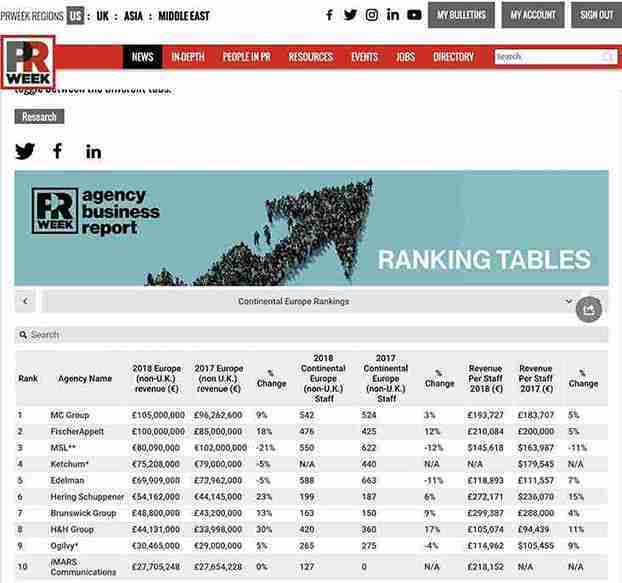Select UK region
Image resolution: width=622 pixels, height=583 pixels.
click(x=102, y=16)
